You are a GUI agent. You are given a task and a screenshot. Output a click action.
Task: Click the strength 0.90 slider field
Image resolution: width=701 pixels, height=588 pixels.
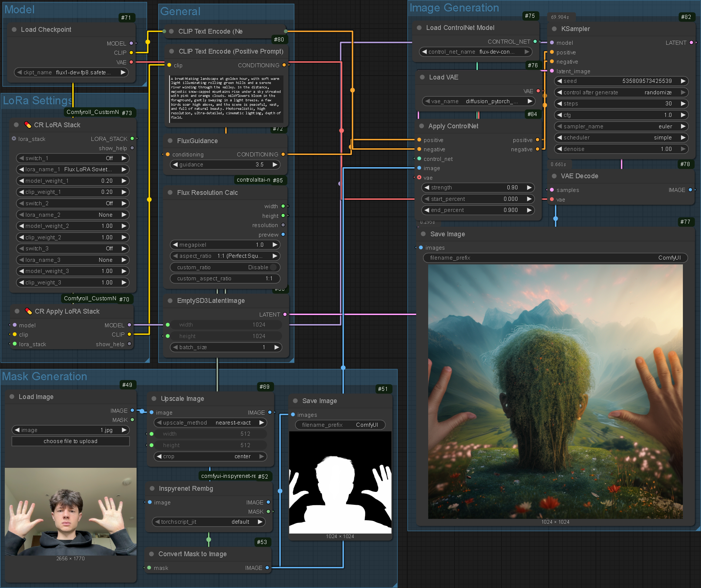click(x=478, y=187)
